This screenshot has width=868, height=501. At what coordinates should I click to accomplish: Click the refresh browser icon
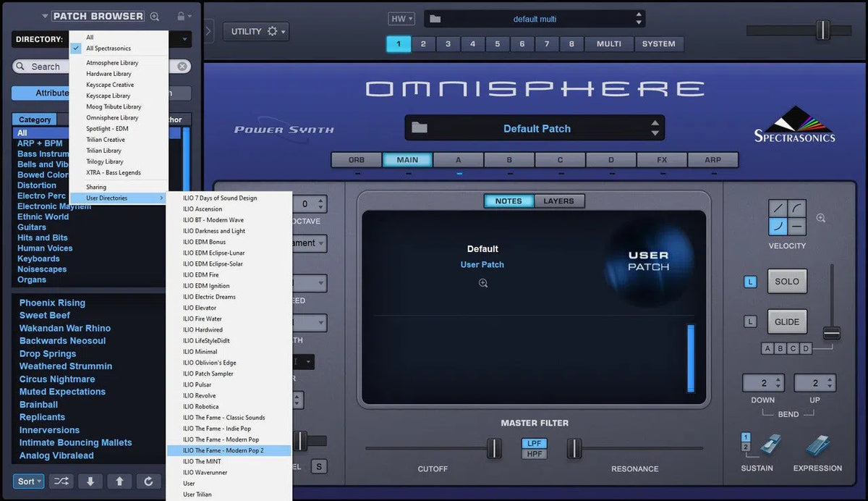pos(148,481)
